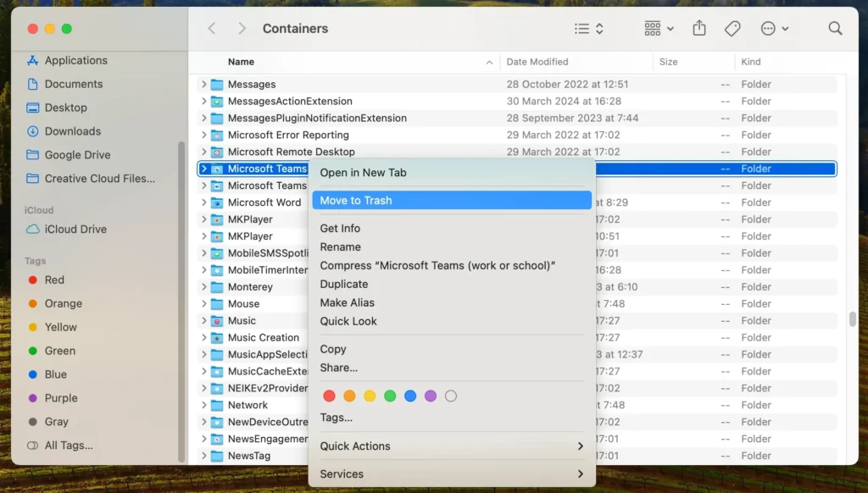Go forward with the right arrow
868x493 pixels.
pyautogui.click(x=242, y=28)
